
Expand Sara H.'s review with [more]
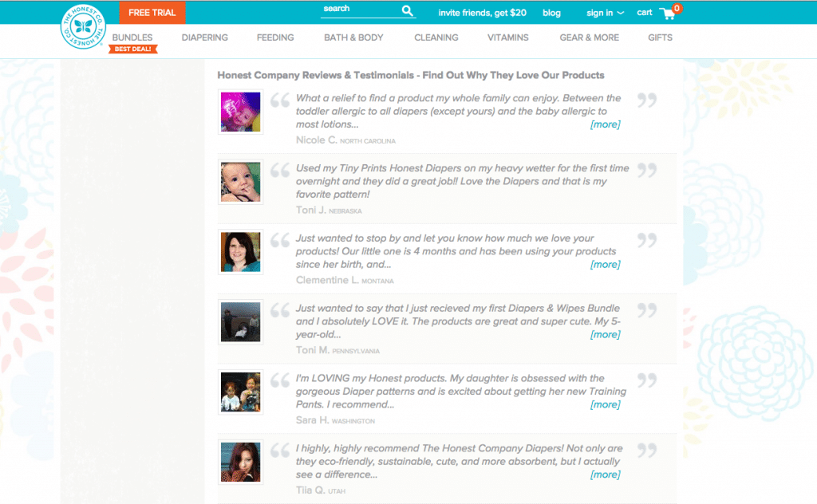click(x=605, y=404)
